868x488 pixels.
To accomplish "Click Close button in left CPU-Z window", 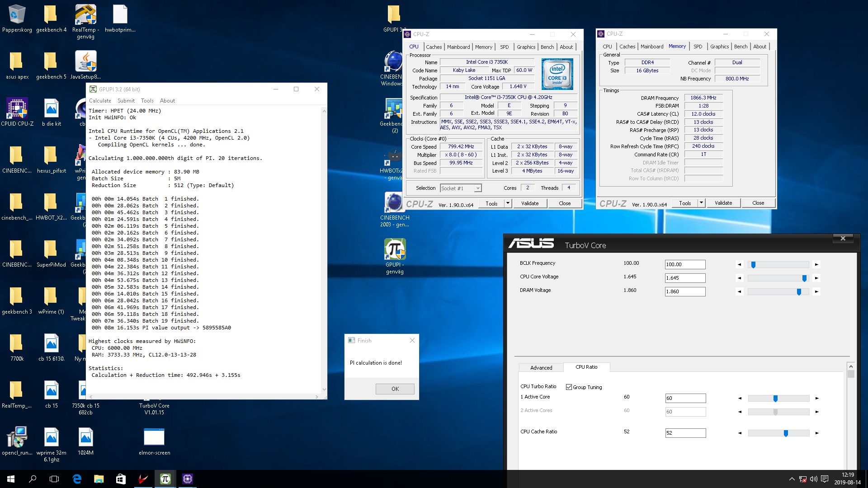I will point(564,203).
